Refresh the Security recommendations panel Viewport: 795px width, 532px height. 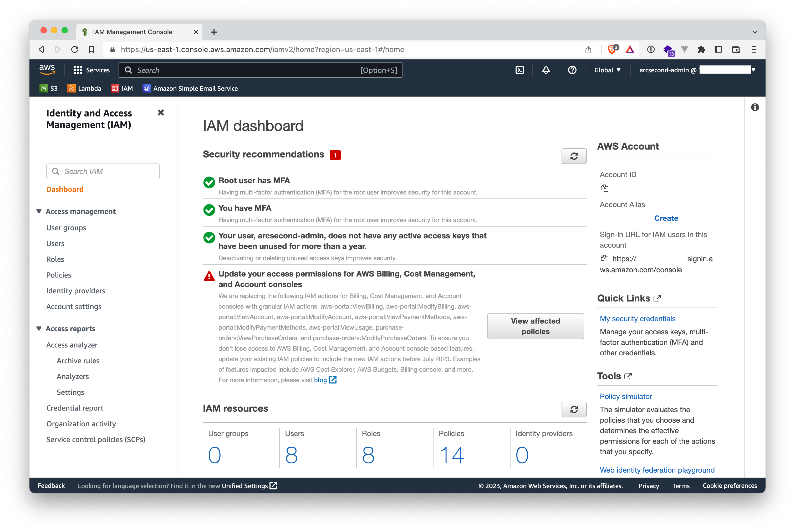(x=574, y=156)
